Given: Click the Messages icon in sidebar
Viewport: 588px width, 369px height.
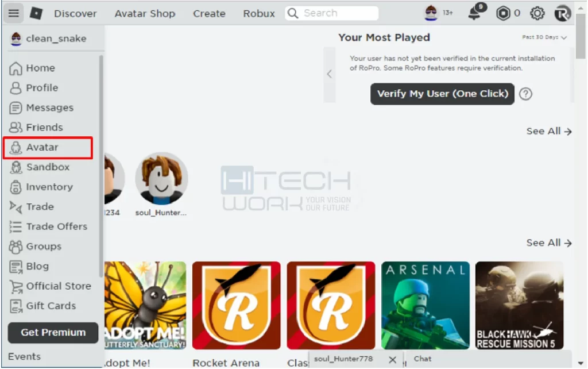Looking at the screenshot, I should click(16, 107).
